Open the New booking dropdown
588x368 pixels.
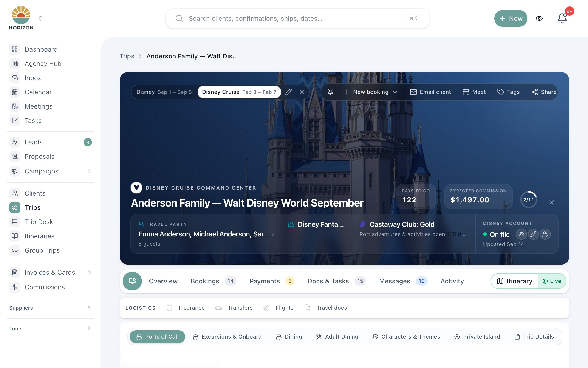370,92
